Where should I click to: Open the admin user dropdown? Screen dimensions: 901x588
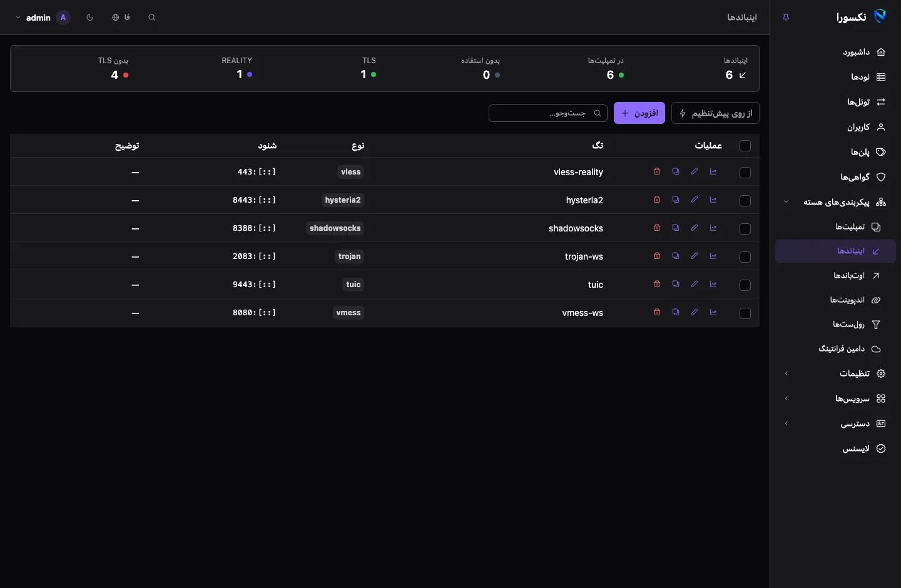tap(43, 18)
